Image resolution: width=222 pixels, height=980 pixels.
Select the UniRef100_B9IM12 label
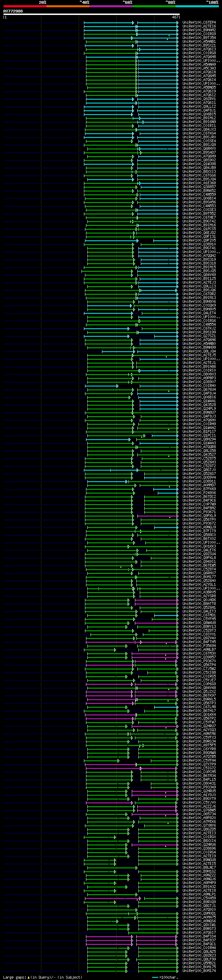coord(199,118)
